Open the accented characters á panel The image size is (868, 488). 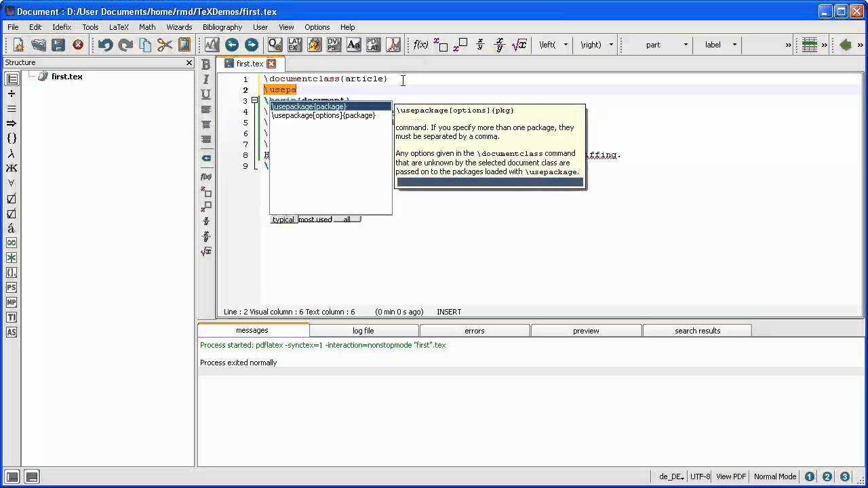pyautogui.click(x=12, y=228)
